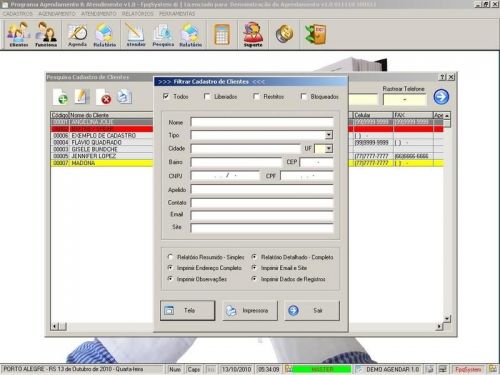Open the Pesquisa toolbar icon
Viewport: 500px width, 375px height.
pyautogui.click(x=163, y=34)
